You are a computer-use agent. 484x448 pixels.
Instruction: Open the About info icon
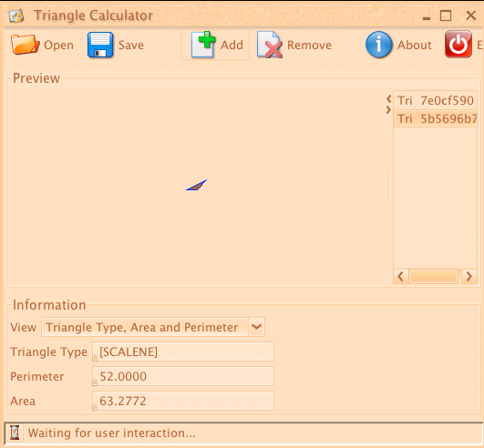(379, 45)
